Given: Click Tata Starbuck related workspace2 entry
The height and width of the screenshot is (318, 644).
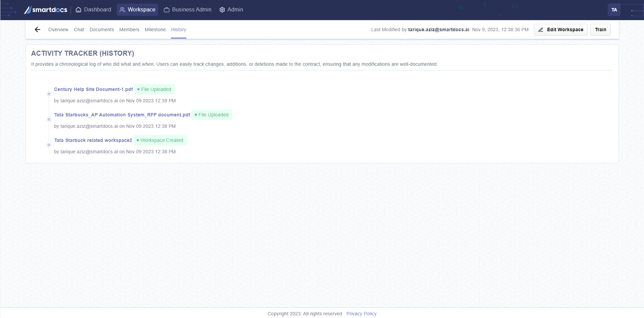Looking at the screenshot, I should [x=93, y=140].
